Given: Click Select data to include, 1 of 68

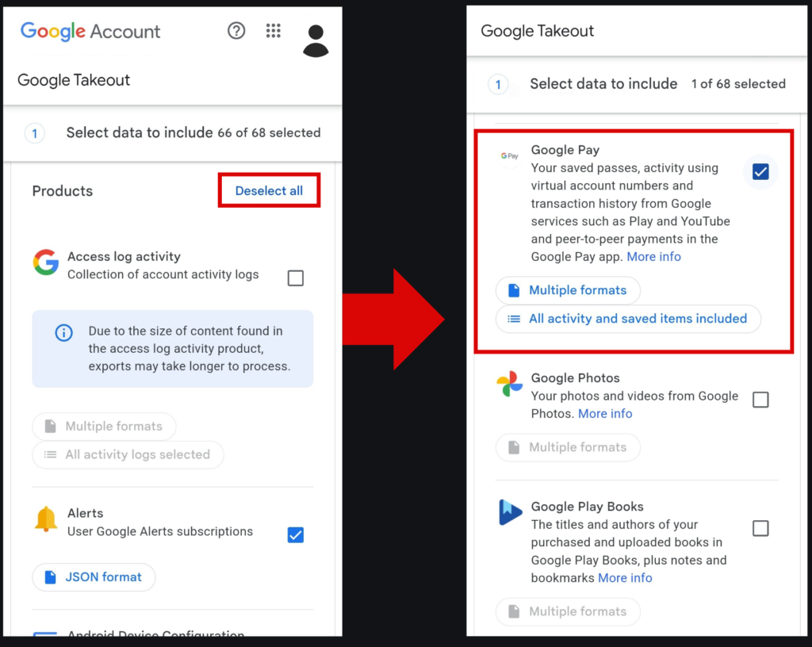Looking at the screenshot, I should click(637, 84).
